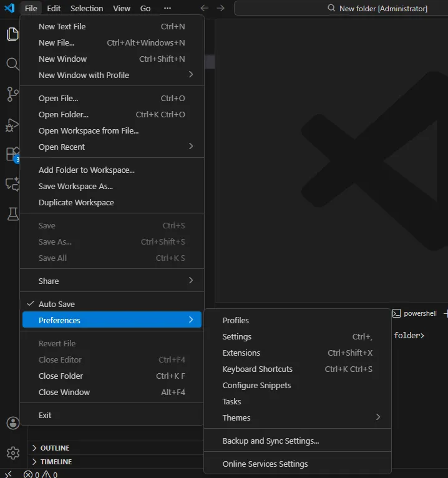The width and height of the screenshot is (448, 478).
Task: Expand the OUTLINE section
Action: pyautogui.click(x=51, y=448)
